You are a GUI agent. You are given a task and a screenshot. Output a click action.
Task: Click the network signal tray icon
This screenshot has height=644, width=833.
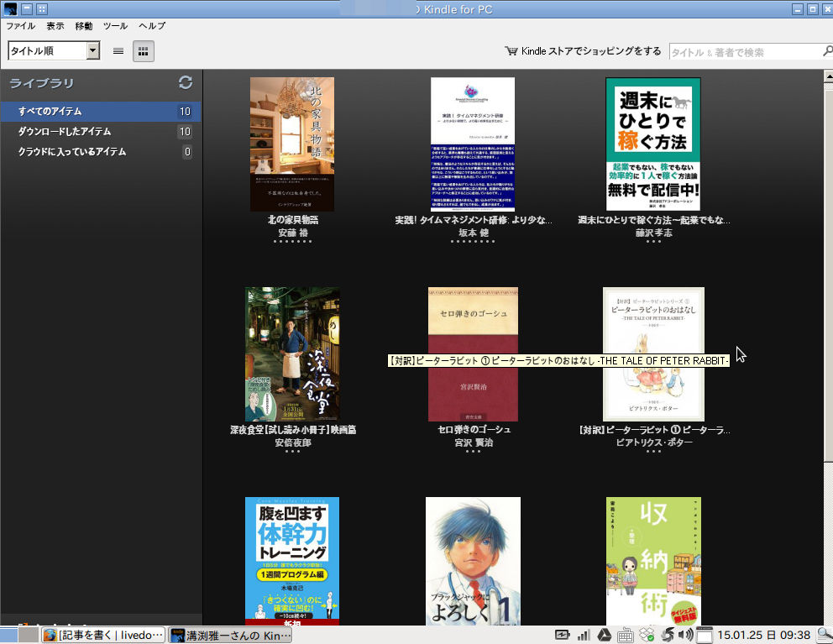click(x=584, y=635)
